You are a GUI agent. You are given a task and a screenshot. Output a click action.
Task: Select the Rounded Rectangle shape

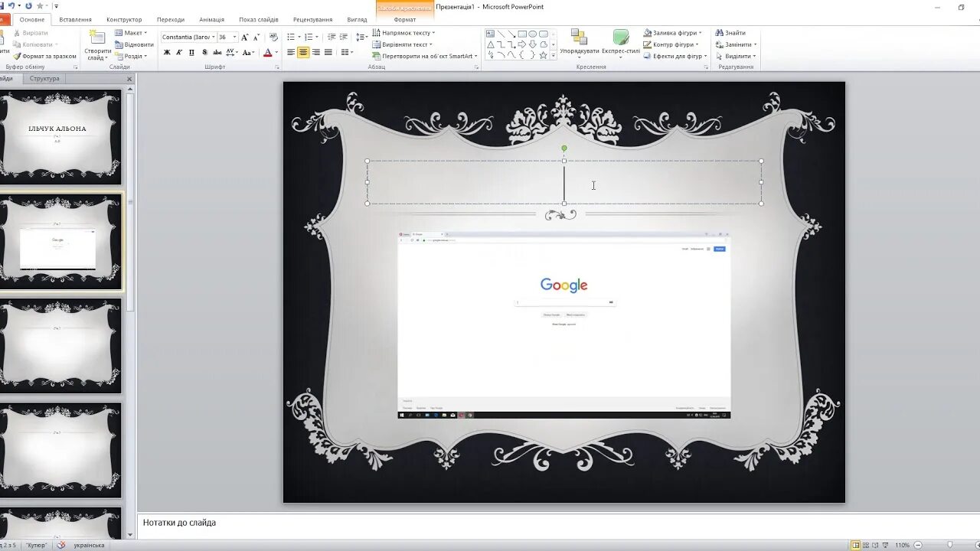(544, 34)
